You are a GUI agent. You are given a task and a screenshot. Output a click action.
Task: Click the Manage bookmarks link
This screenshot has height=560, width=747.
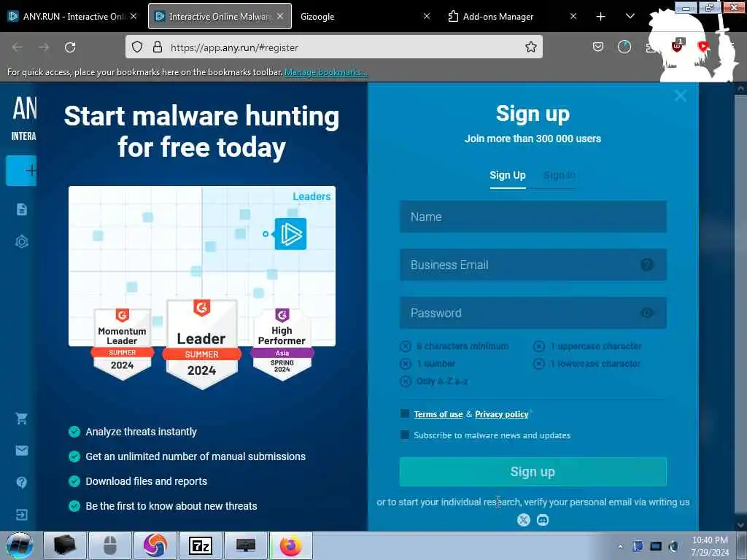coord(326,72)
